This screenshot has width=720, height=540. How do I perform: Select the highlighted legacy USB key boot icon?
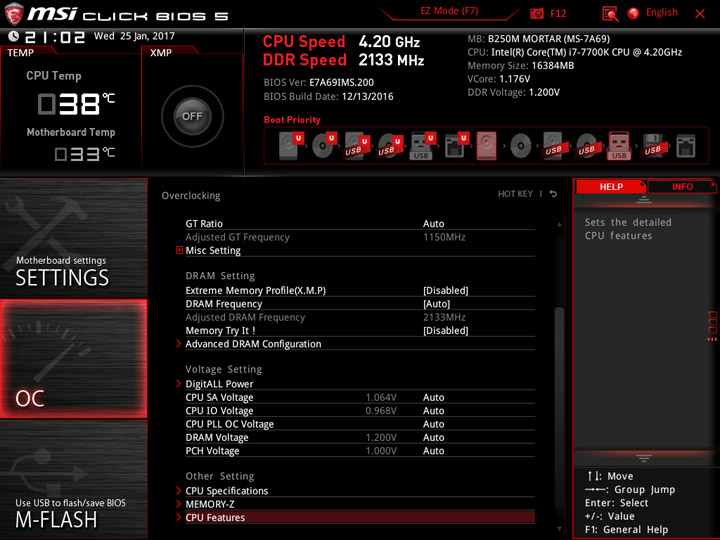pyautogui.click(x=619, y=146)
